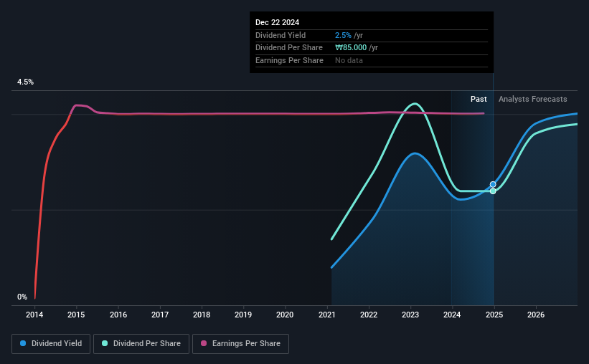
Task: Toggle the Dividend Yield legend series
Action: click(51, 344)
